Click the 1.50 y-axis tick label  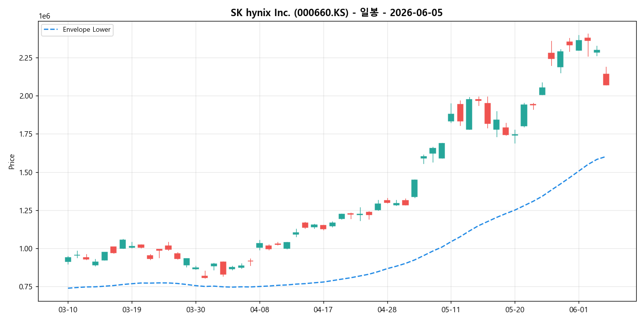pyautogui.click(x=26, y=172)
